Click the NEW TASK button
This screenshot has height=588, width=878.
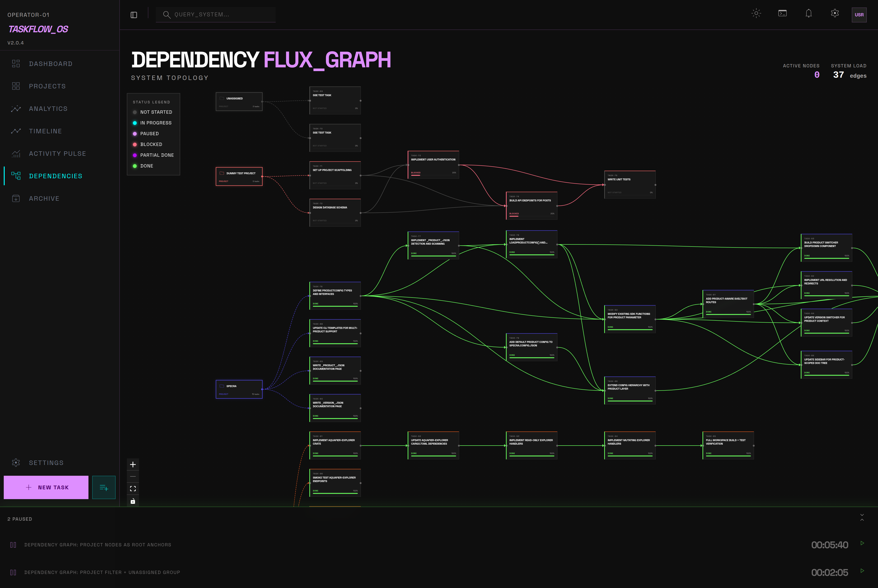tap(46, 487)
